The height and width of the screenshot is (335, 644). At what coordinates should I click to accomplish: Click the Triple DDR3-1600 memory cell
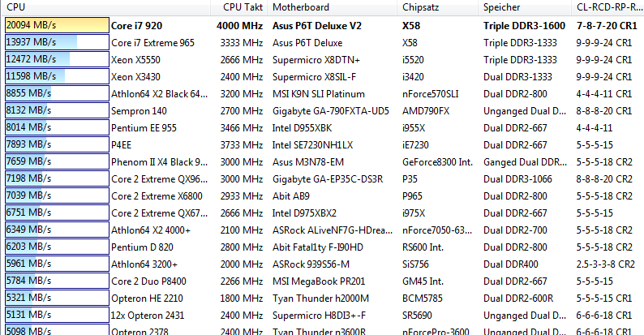click(x=524, y=26)
